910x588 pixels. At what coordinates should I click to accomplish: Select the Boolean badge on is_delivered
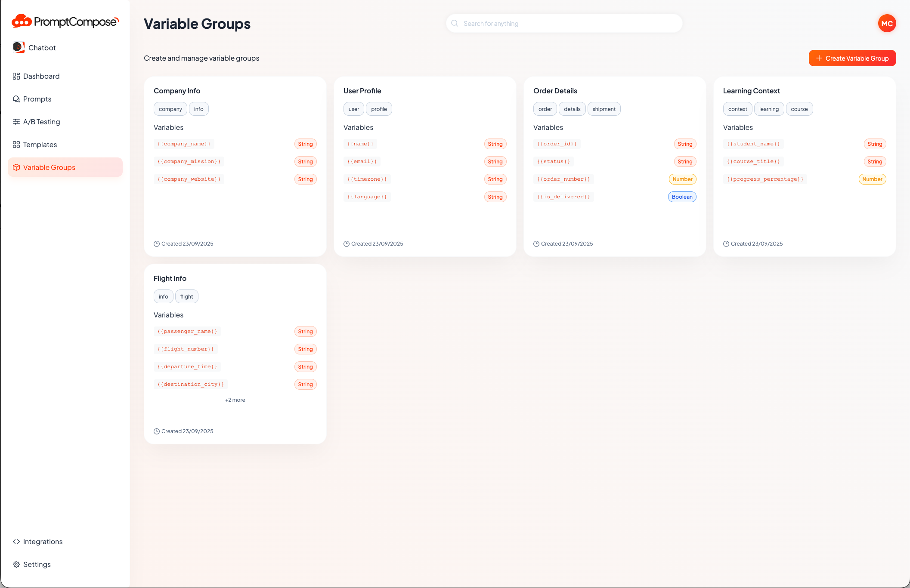pyautogui.click(x=682, y=197)
